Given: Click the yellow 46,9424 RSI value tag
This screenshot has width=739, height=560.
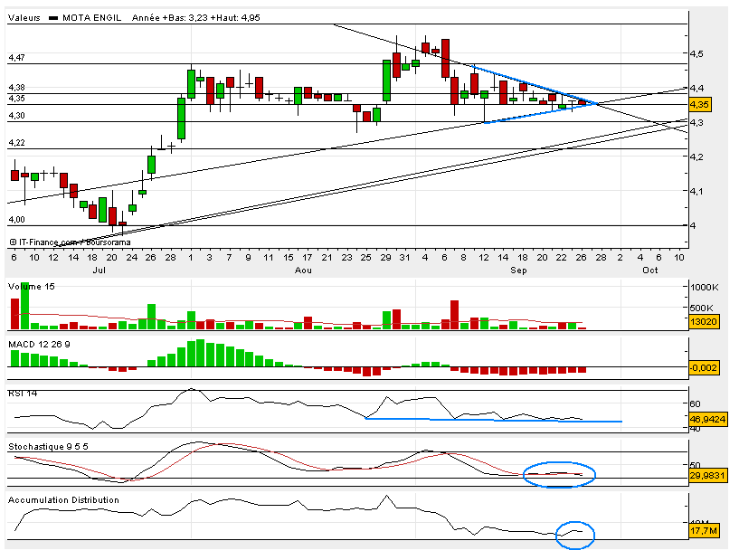Looking at the screenshot, I should pos(708,419).
